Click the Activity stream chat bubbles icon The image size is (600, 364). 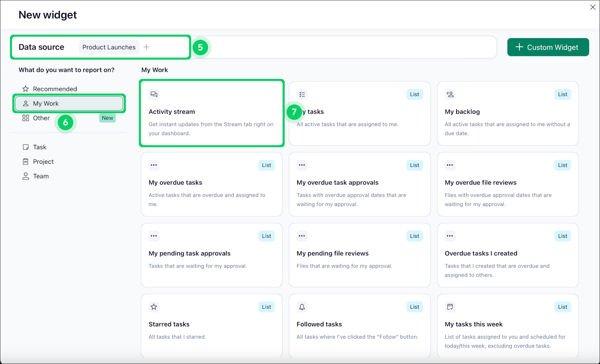click(x=154, y=94)
